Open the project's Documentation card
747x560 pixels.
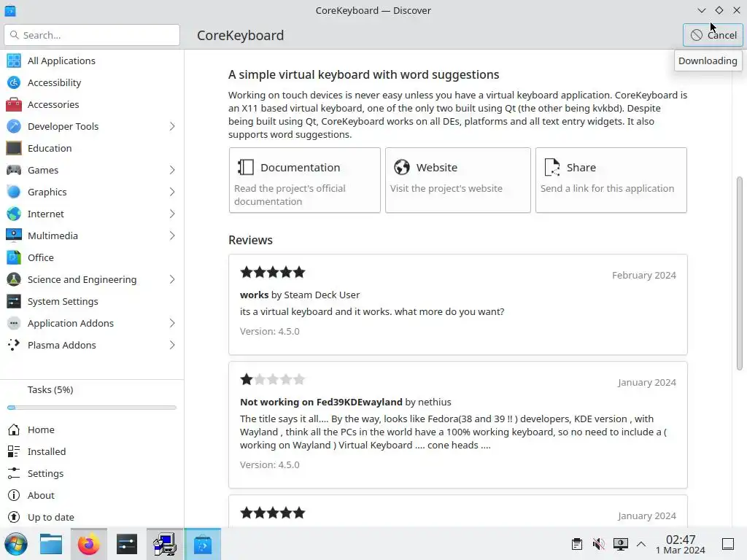tap(304, 180)
